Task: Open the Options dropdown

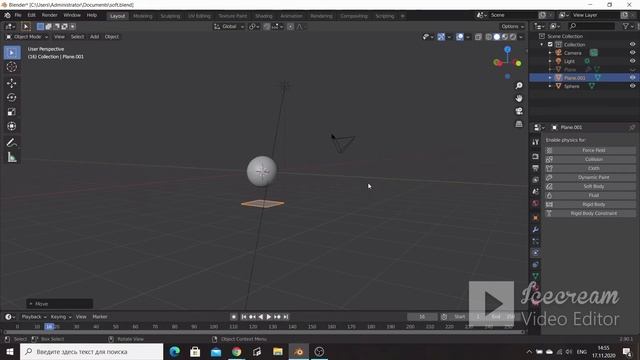Action: tap(512, 27)
